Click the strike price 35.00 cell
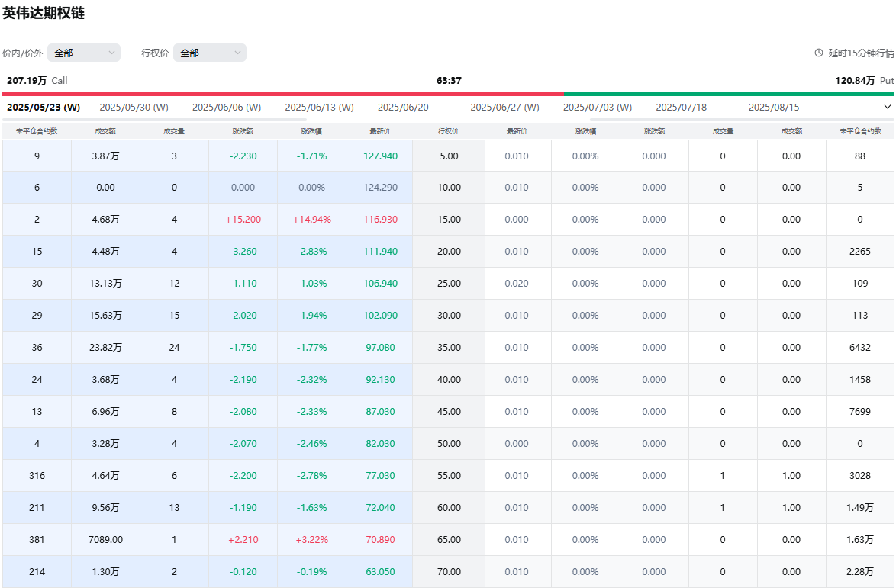 pyautogui.click(x=449, y=347)
